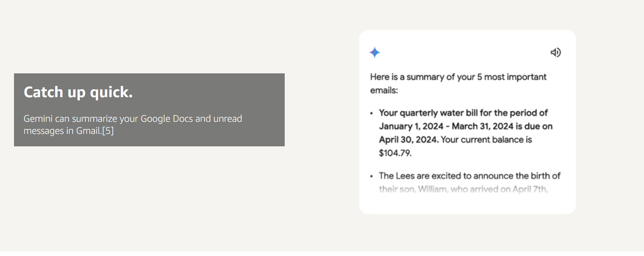Open the [5] footnote reference
644x256 pixels.
pyautogui.click(x=108, y=131)
